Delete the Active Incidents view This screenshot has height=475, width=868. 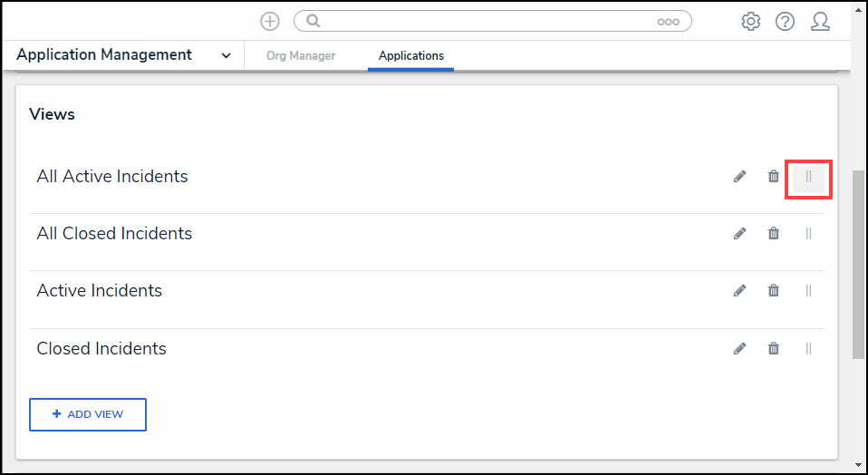[774, 291]
